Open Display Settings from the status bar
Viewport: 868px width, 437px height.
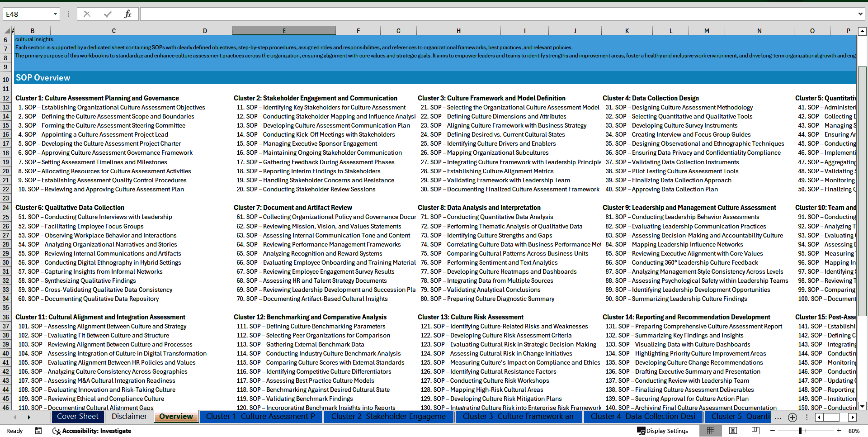click(x=662, y=431)
